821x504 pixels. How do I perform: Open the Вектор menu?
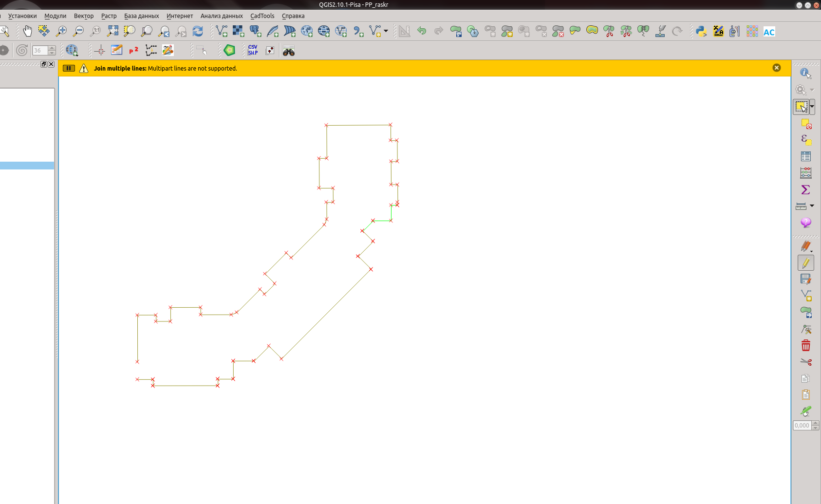coord(83,16)
